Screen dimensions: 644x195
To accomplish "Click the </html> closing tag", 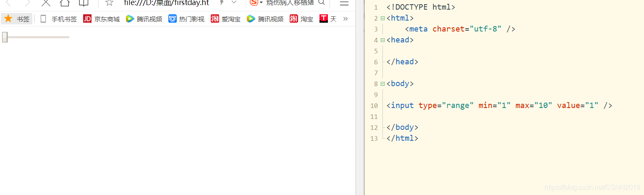I will pyautogui.click(x=402, y=138).
